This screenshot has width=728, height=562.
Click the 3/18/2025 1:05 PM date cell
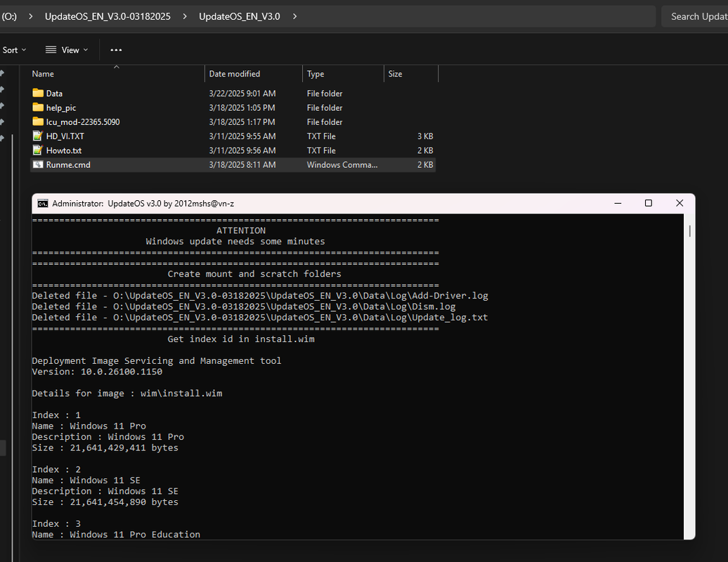point(242,107)
